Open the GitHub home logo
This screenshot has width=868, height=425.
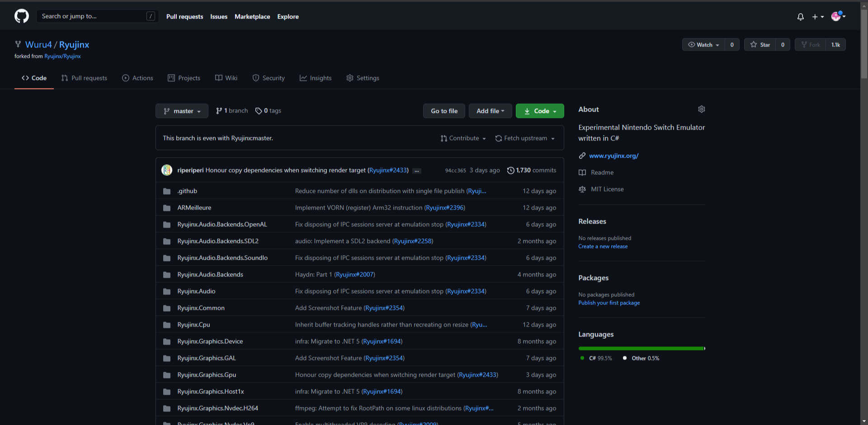(x=22, y=16)
